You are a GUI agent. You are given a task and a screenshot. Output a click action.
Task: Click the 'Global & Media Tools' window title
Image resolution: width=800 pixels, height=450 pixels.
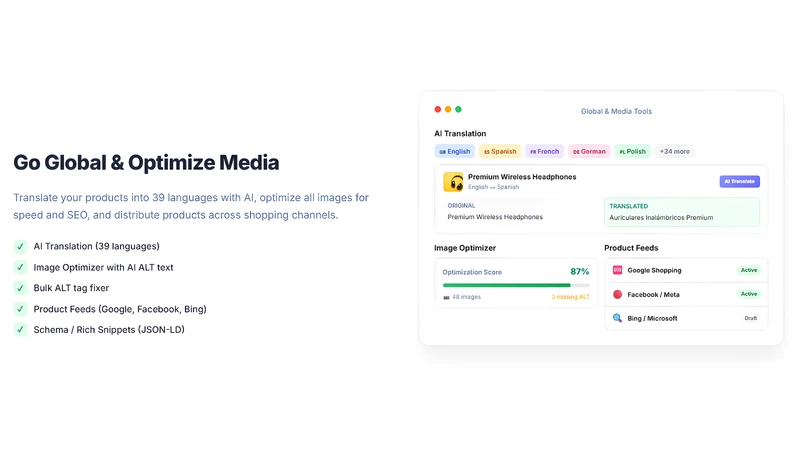[x=616, y=111]
